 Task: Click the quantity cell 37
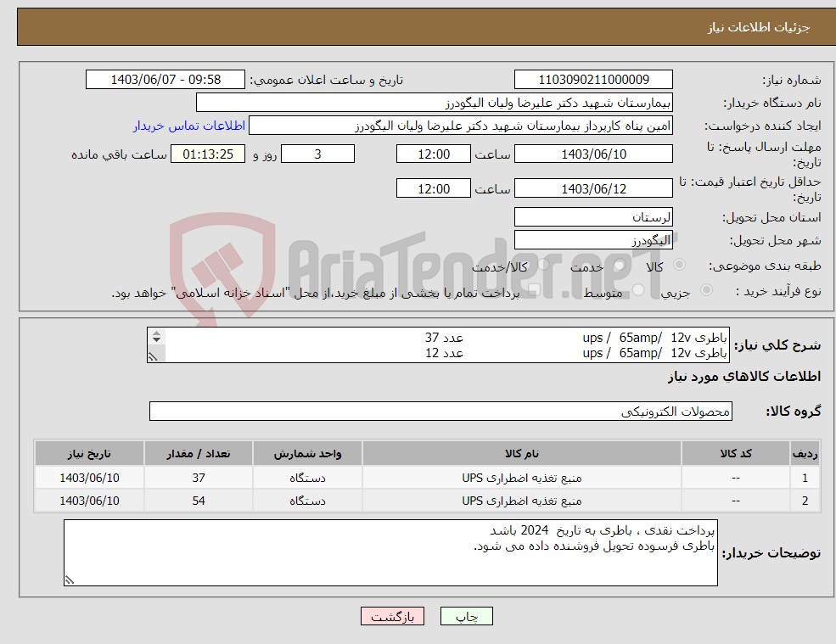(199, 478)
